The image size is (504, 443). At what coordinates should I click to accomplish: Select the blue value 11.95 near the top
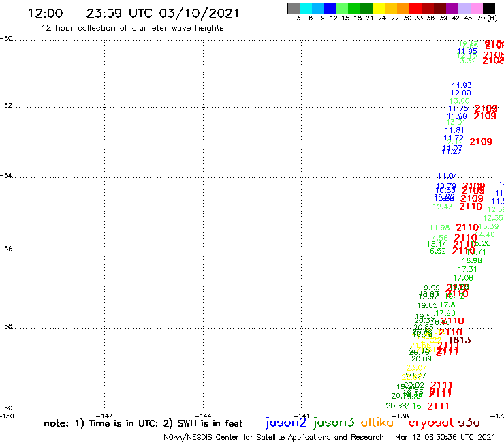(467, 52)
